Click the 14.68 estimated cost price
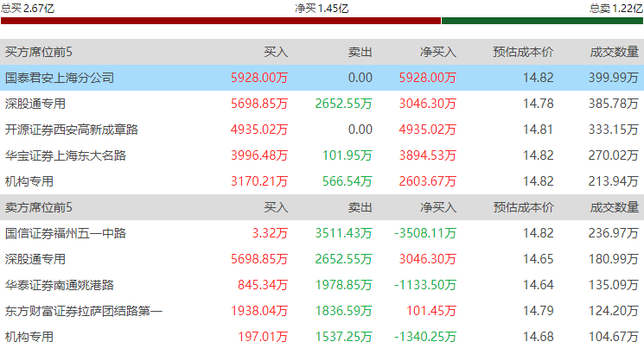The height and width of the screenshot is (348, 644). 538,337
